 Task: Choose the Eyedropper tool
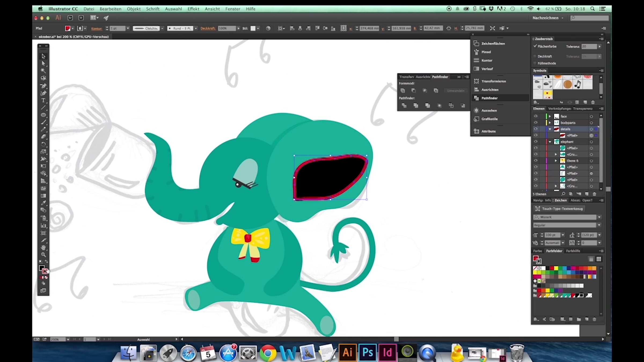(43, 203)
